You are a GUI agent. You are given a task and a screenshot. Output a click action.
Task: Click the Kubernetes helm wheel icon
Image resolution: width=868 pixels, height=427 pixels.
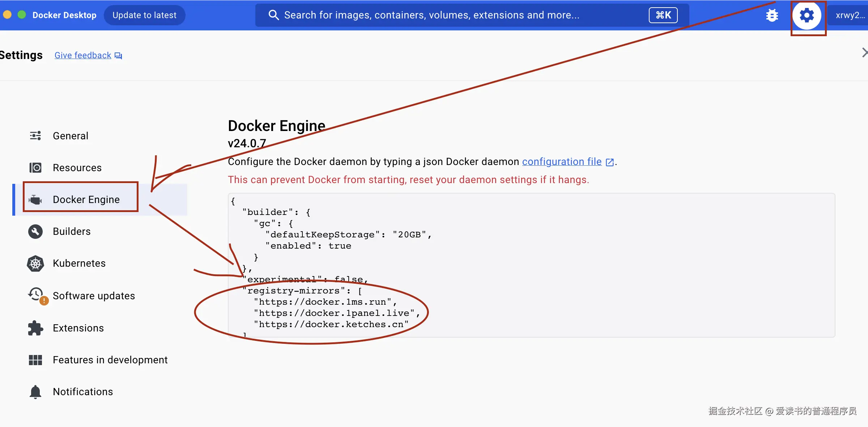click(35, 263)
